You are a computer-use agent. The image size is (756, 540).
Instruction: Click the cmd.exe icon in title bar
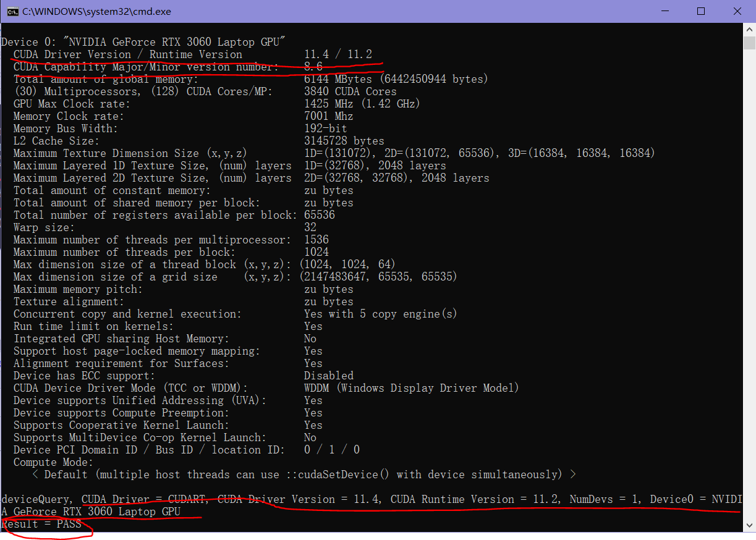pyautogui.click(x=12, y=12)
